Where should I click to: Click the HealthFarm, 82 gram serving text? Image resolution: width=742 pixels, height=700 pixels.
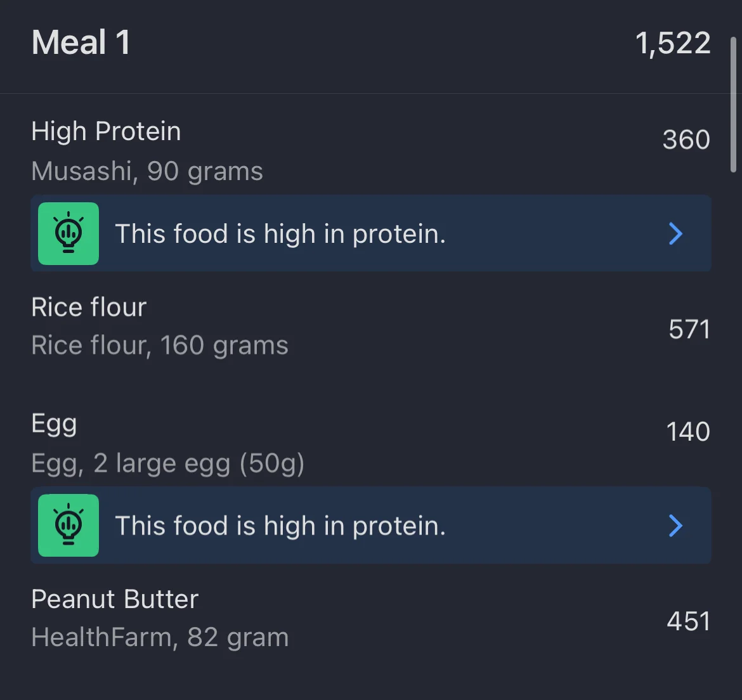point(160,637)
